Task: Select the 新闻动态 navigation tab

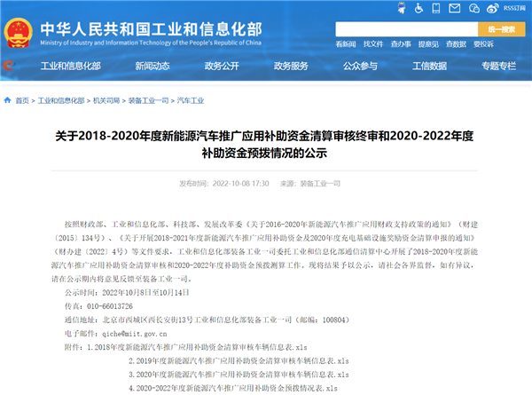Action: coord(128,66)
